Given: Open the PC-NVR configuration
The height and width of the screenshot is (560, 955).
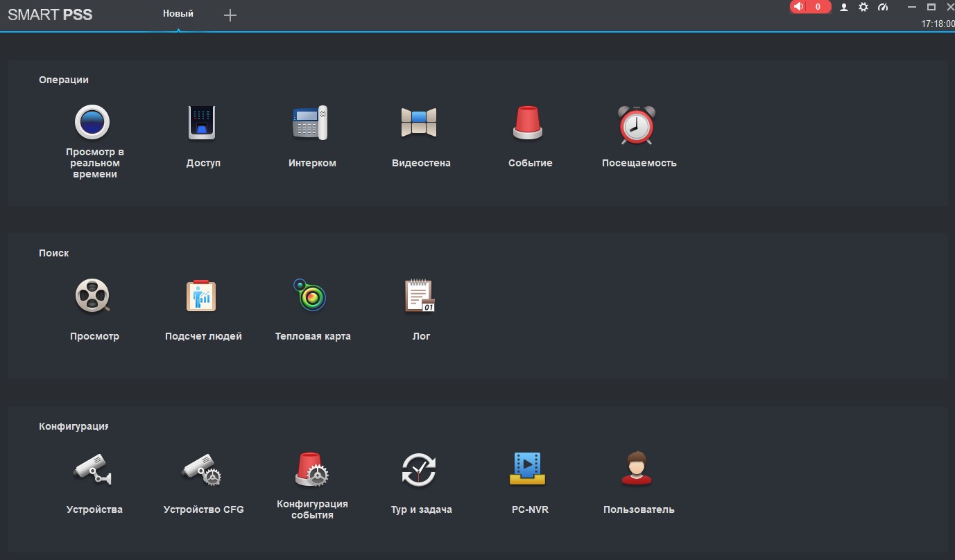Looking at the screenshot, I should coord(528,469).
